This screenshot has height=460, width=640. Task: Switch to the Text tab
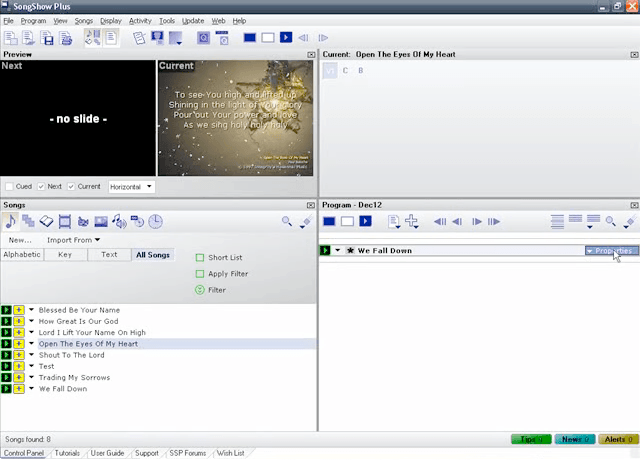click(109, 255)
